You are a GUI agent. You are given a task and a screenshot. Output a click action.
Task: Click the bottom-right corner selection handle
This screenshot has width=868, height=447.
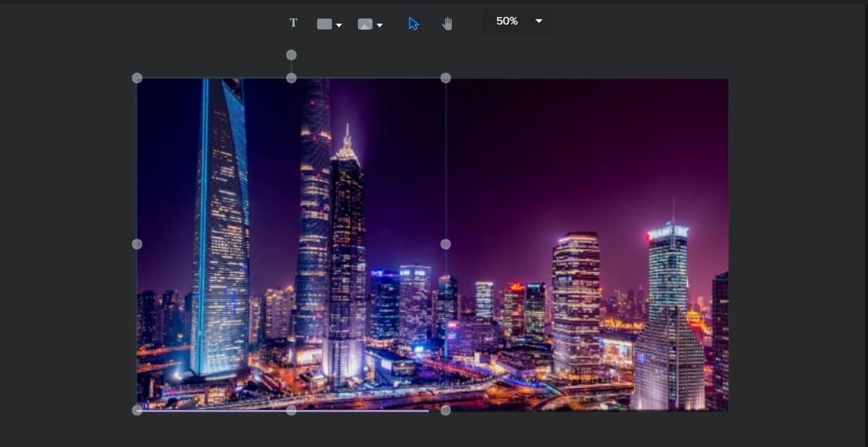[x=446, y=410]
